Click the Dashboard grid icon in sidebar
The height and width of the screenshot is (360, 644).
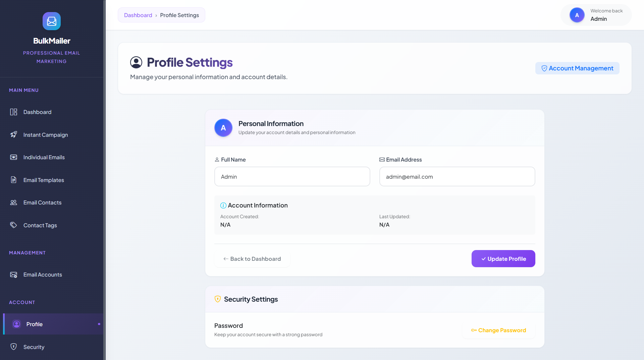pyautogui.click(x=13, y=112)
